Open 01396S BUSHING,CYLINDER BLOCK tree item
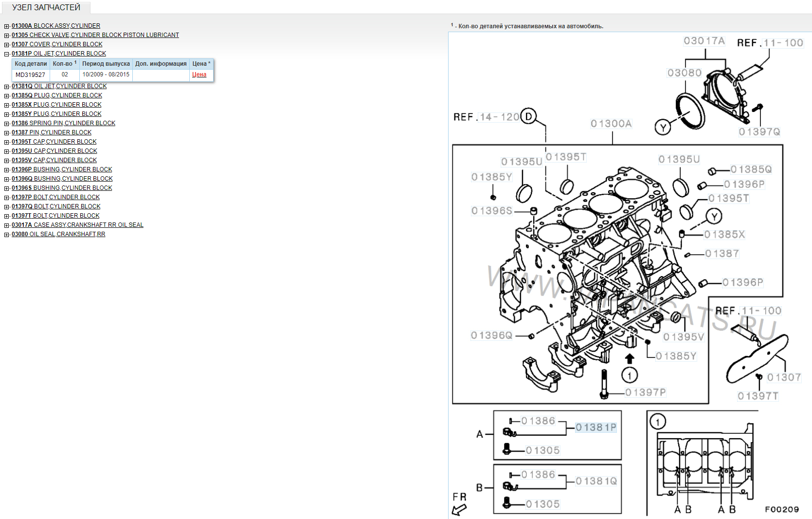This screenshot has width=812, height=519. click(x=62, y=188)
